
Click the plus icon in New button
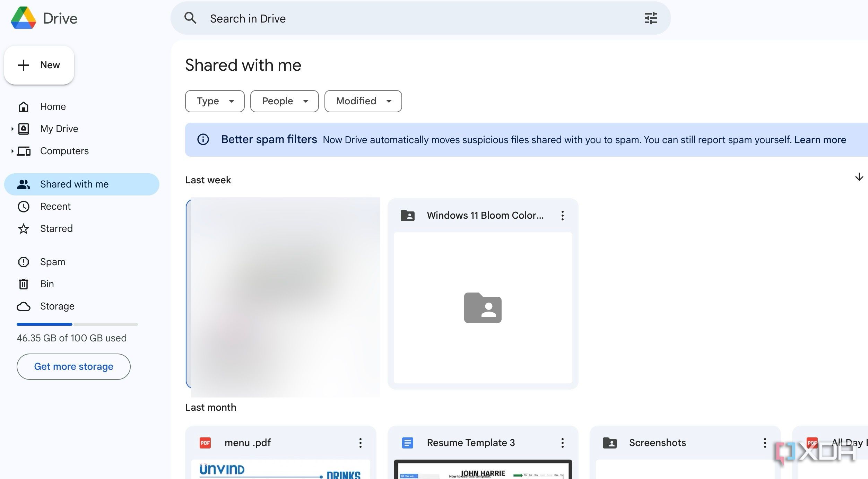click(24, 65)
